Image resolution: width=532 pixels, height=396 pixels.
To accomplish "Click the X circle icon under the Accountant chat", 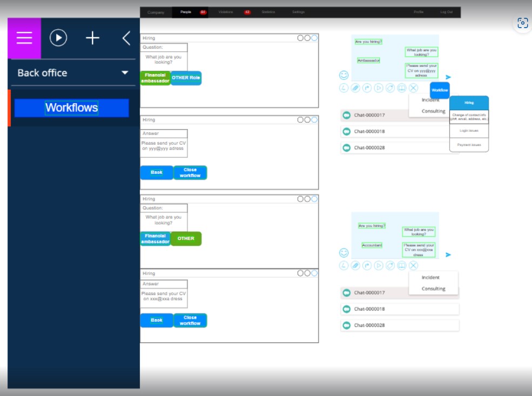I will coord(413,266).
